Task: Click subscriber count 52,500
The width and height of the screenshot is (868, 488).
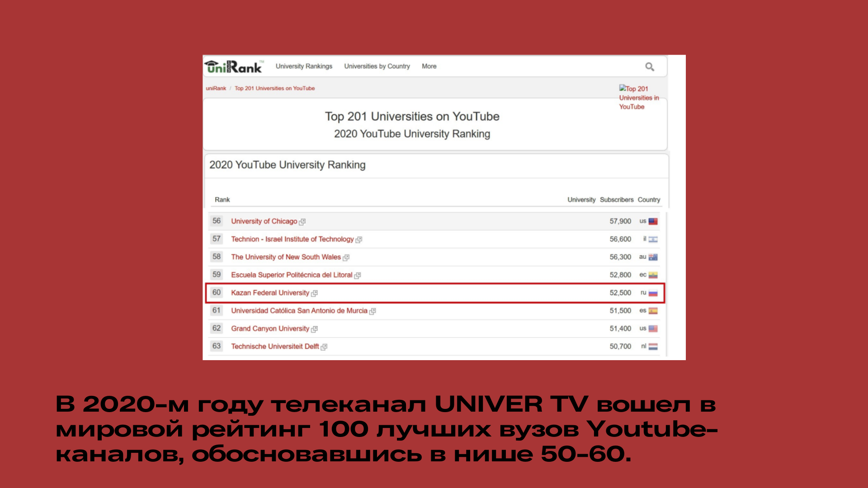Action: (620, 293)
